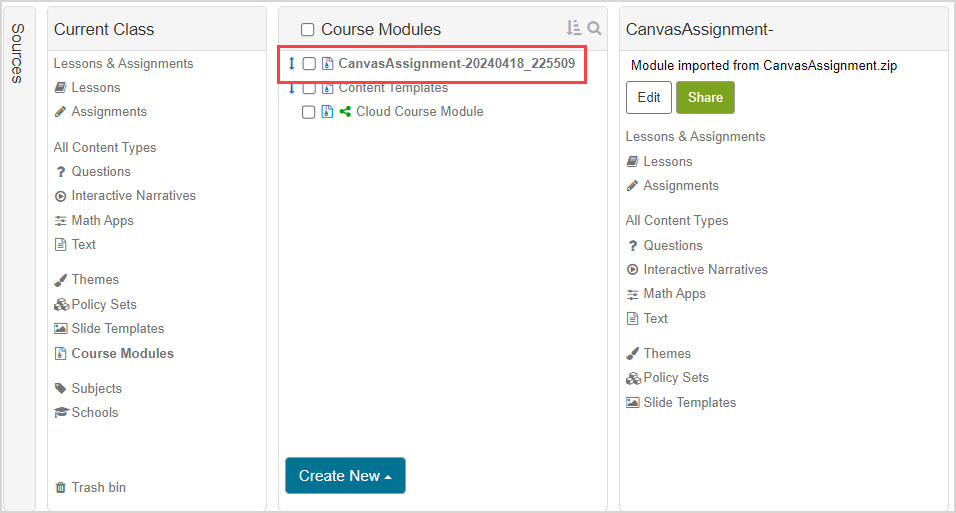Click the search magnifier icon in Course Modules
This screenshot has height=513, width=956.
(x=594, y=29)
